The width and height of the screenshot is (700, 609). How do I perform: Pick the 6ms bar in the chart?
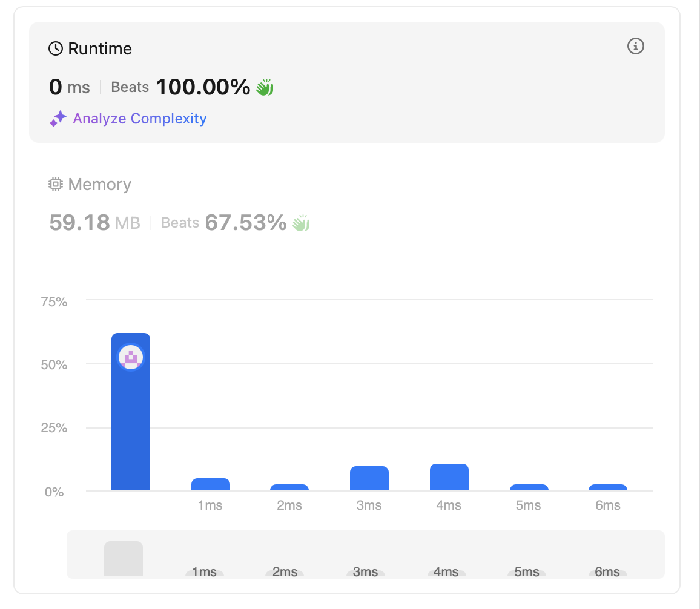[x=608, y=487]
